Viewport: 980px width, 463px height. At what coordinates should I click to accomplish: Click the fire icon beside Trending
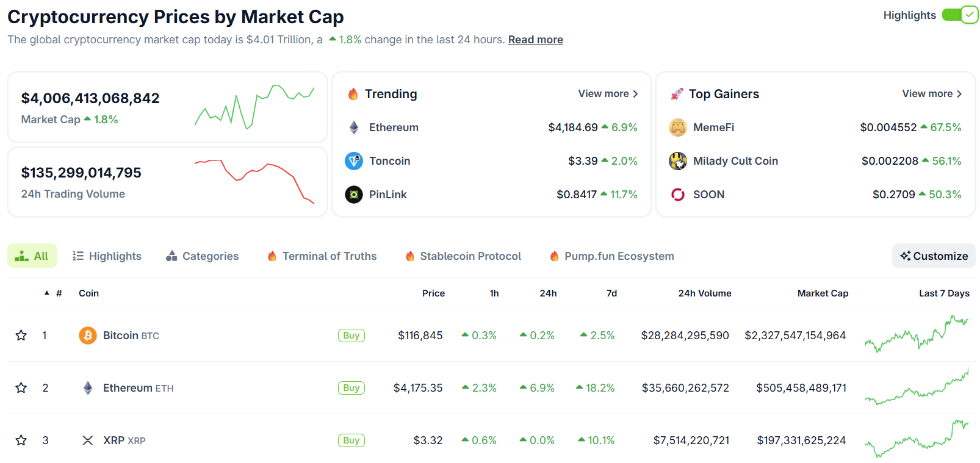(x=353, y=93)
